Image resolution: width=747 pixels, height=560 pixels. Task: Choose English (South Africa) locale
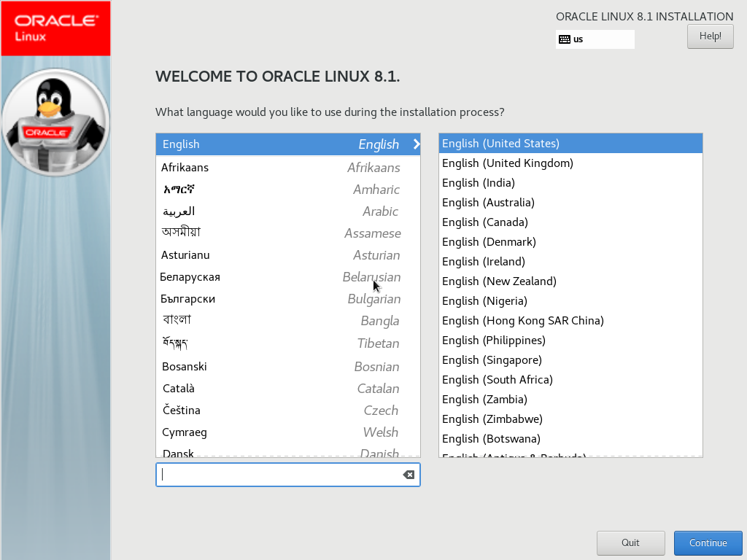coord(570,379)
